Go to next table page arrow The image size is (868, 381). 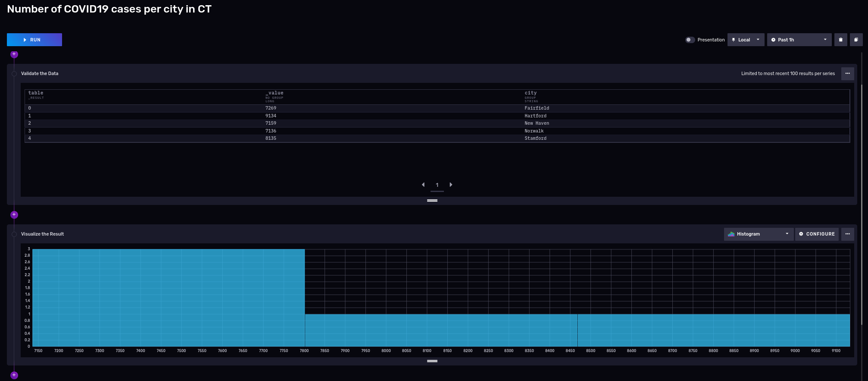(451, 185)
